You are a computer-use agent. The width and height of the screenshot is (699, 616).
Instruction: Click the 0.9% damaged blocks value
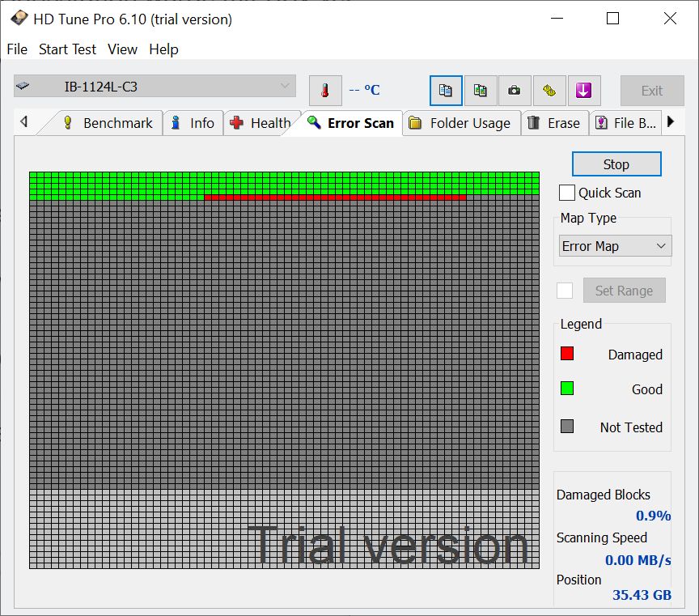653,516
